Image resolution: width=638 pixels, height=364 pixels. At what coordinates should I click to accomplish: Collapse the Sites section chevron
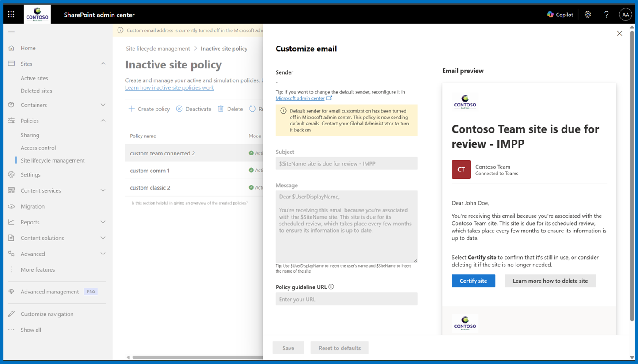click(103, 64)
